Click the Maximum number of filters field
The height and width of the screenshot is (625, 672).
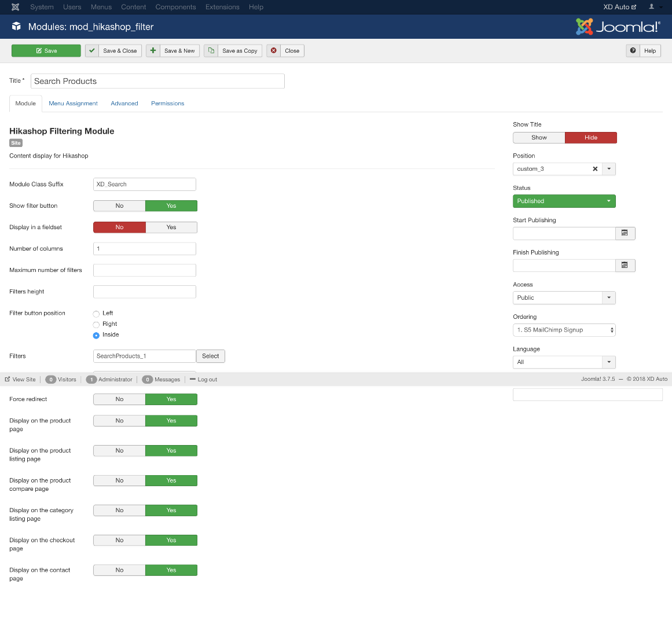(145, 270)
